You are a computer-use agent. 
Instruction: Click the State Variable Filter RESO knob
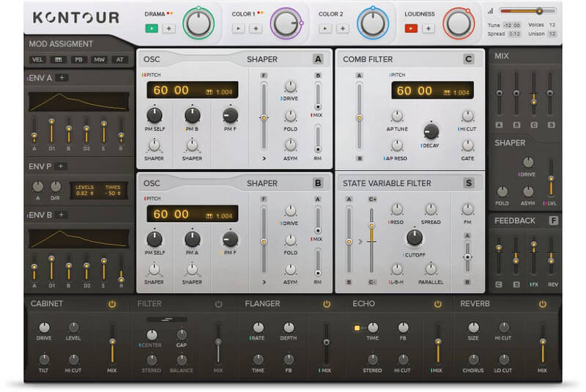tap(396, 210)
